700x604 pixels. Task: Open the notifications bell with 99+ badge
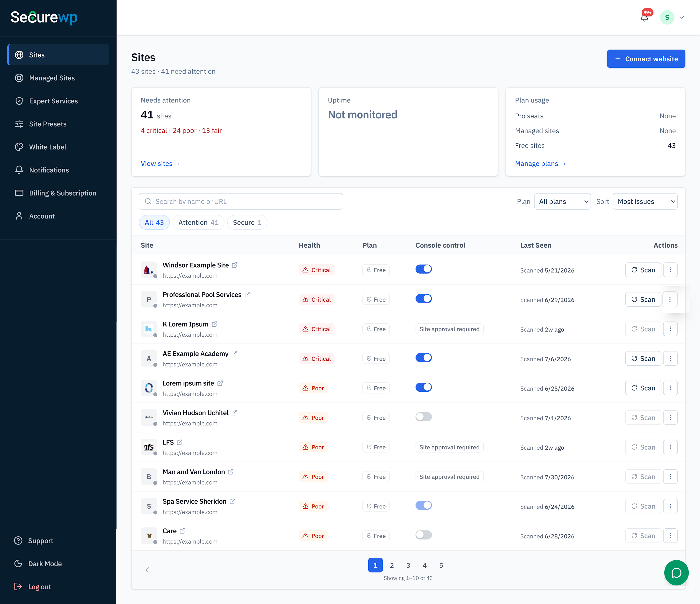click(644, 17)
